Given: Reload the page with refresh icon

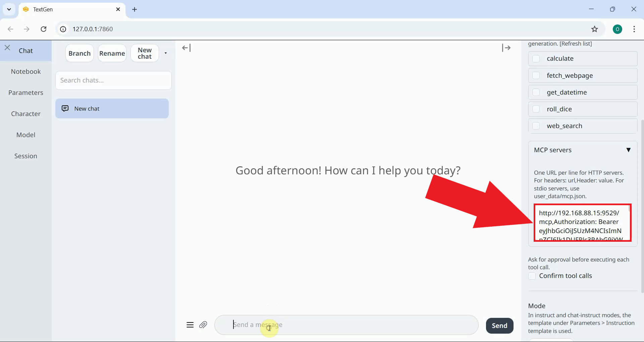Looking at the screenshot, I should pyautogui.click(x=44, y=29).
